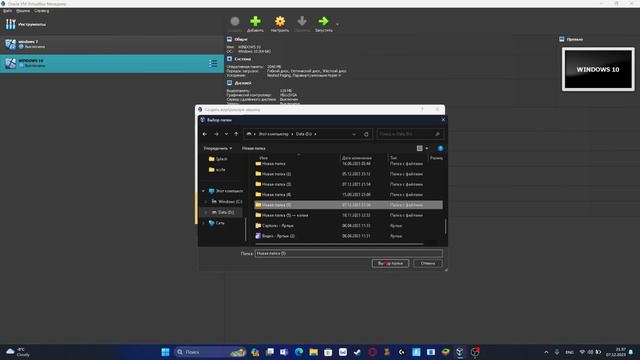Click the blue help icon in folder dialog
Screen dimensions: 640x360
tap(440, 148)
